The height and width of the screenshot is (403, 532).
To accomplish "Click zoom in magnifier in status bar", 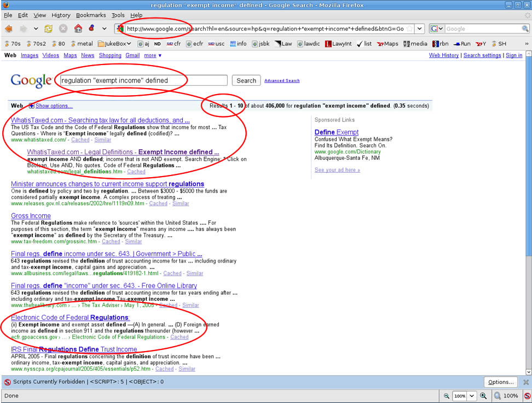I will coord(483,395).
